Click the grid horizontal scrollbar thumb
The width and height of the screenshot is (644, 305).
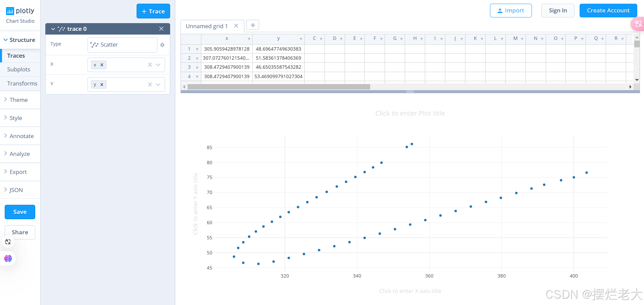(279, 87)
